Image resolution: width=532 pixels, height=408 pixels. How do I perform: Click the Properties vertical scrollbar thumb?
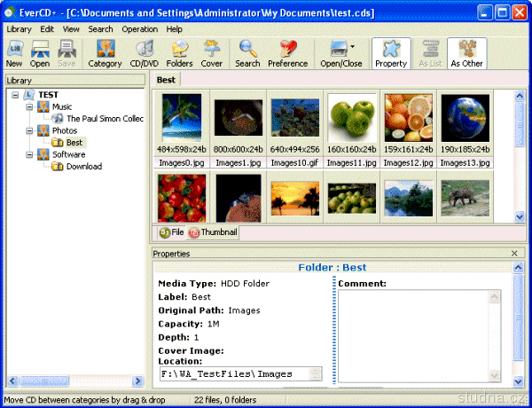pyautogui.click(x=518, y=318)
